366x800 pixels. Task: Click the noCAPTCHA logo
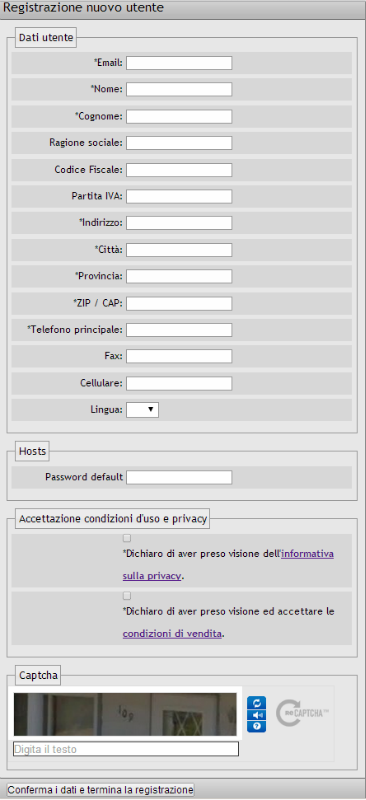click(302, 713)
